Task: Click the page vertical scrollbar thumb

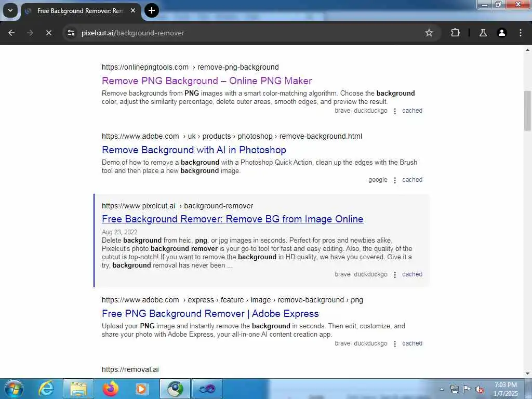Action: 527,111
